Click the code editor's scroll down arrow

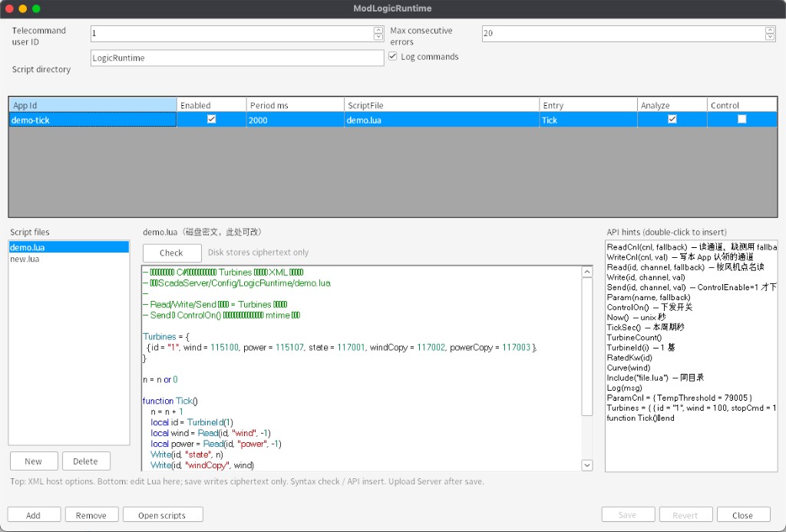587,465
